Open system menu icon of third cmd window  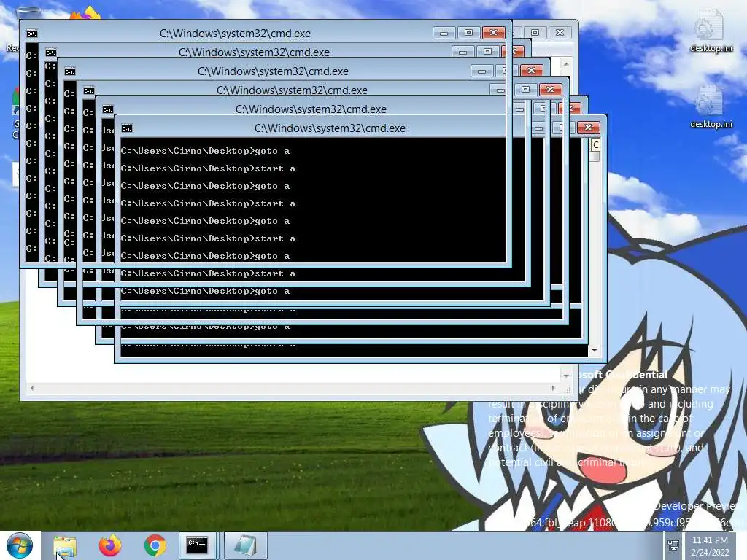(70, 71)
